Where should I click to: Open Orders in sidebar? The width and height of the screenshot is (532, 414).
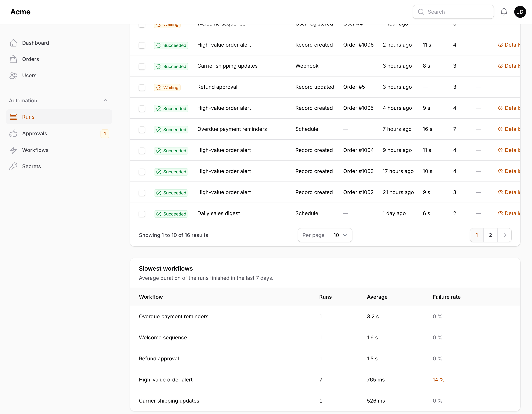[x=59, y=59]
